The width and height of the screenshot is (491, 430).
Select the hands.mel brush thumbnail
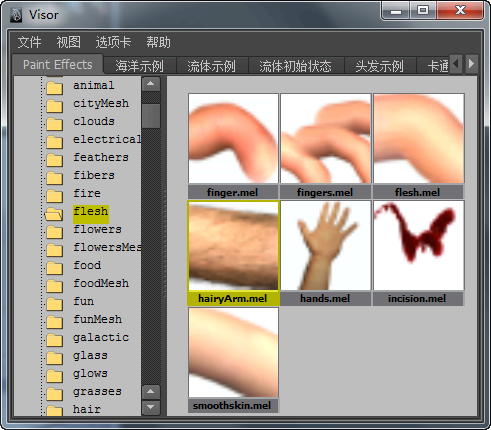tap(326, 246)
